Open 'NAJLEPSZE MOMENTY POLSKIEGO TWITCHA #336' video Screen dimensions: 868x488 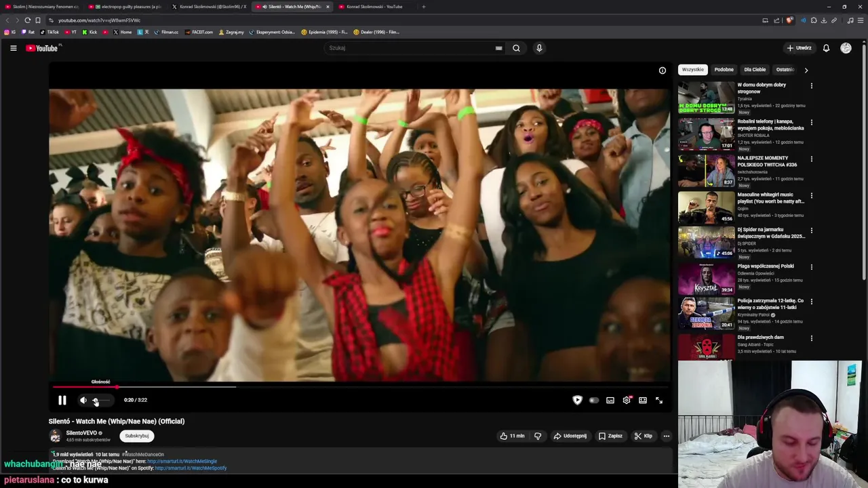tap(767, 161)
